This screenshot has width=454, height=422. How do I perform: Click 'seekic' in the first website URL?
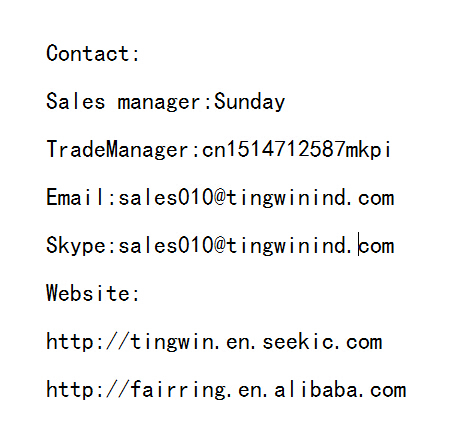pos(298,341)
